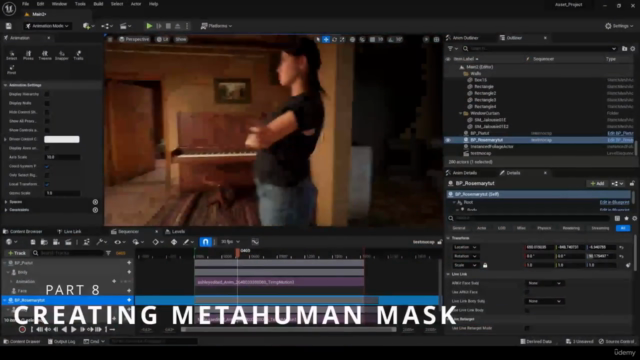This screenshot has height=360, width=640.
Task: Click the Details settings gear icon
Action: (634, 218)
